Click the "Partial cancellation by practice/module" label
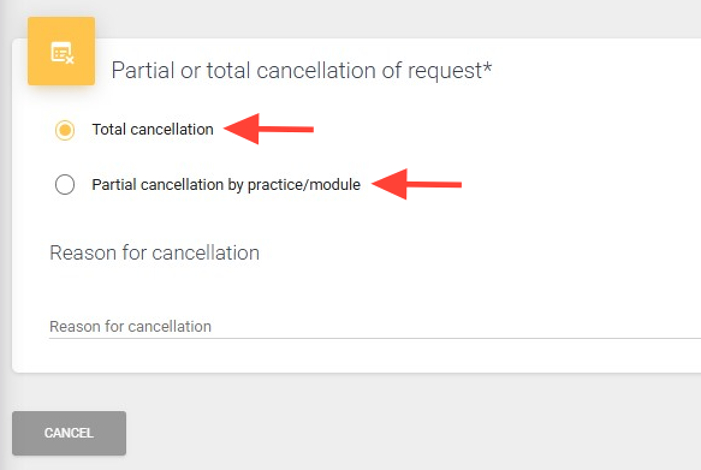 pyautogui.click(x=225, y=184)
